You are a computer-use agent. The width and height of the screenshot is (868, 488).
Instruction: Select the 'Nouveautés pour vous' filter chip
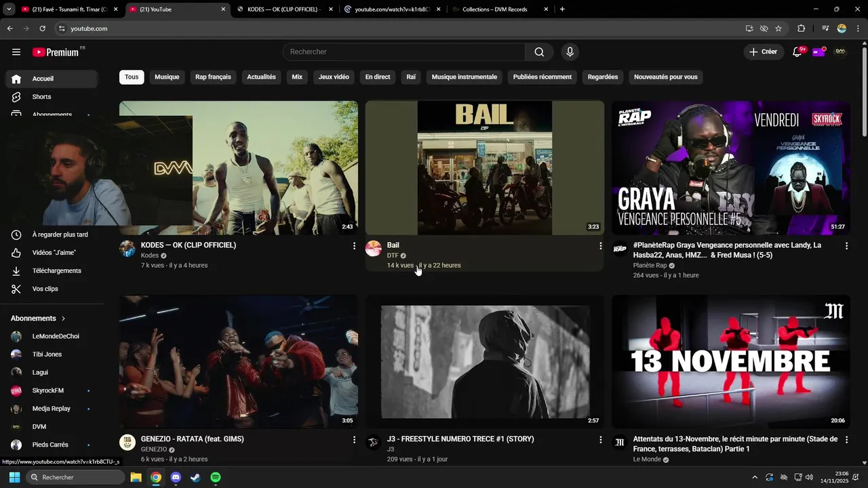pos(666,77)
